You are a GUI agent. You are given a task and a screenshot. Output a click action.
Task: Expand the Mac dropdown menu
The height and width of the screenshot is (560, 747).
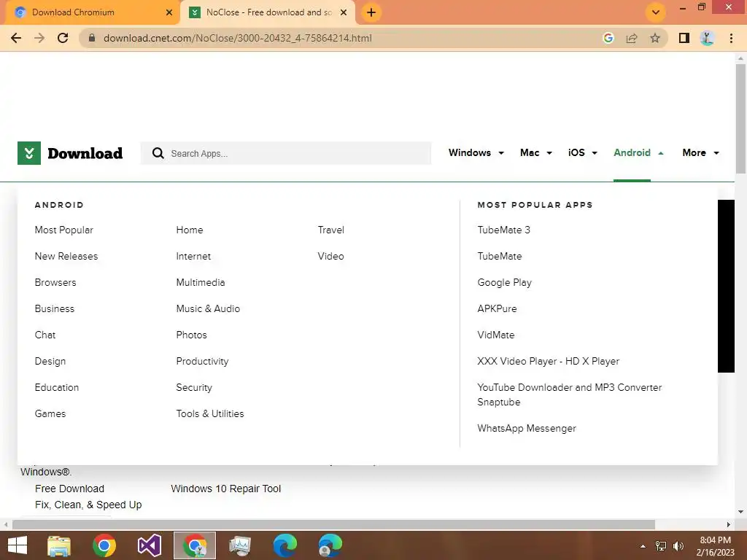coord(536,153)
